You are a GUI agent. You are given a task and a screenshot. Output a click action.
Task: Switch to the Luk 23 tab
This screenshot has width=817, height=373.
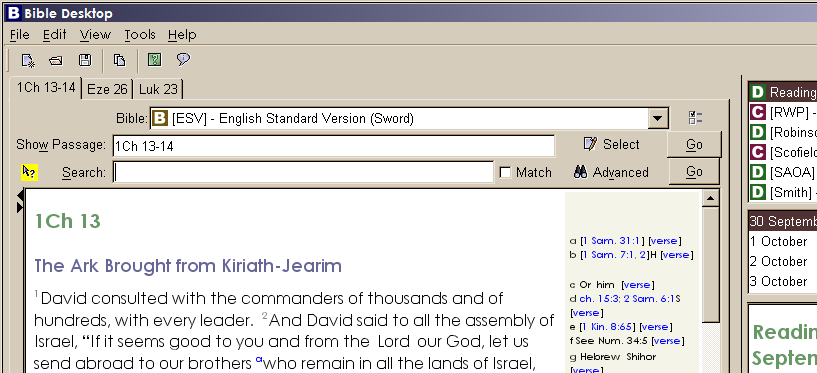(158, 89)
